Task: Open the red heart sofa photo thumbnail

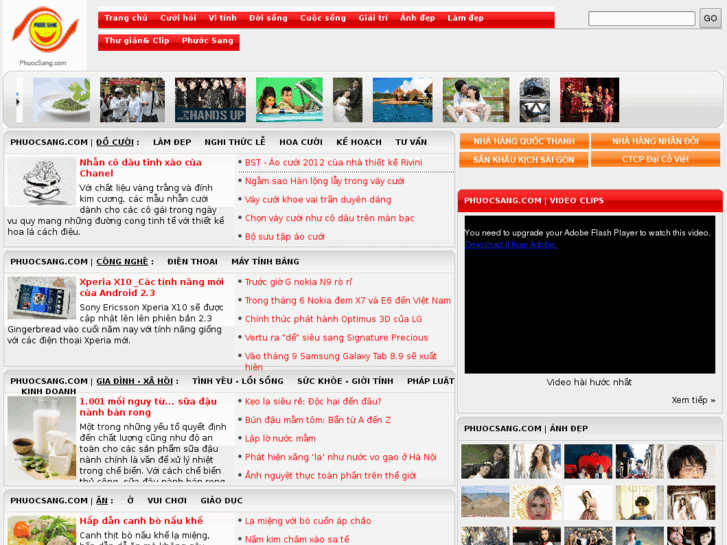Action: pos(588,461)
